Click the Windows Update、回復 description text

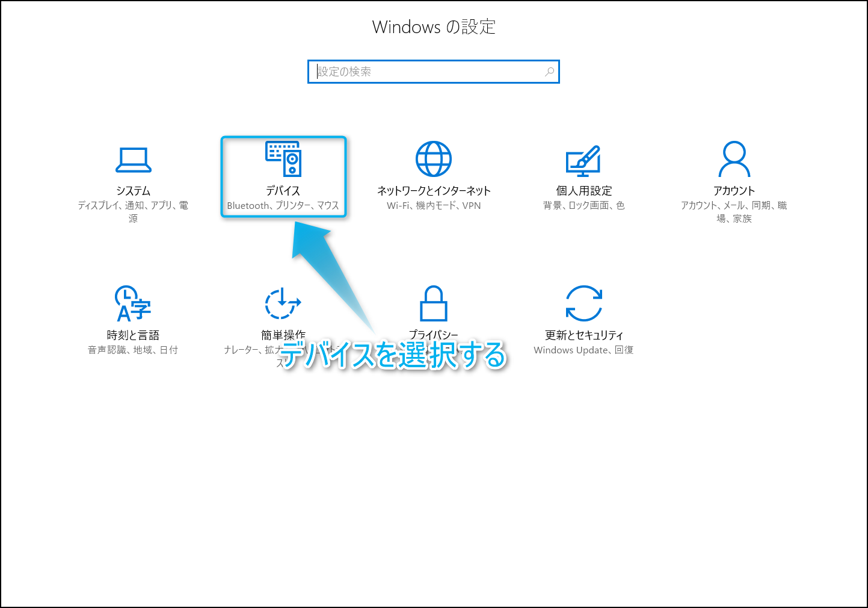583,350
